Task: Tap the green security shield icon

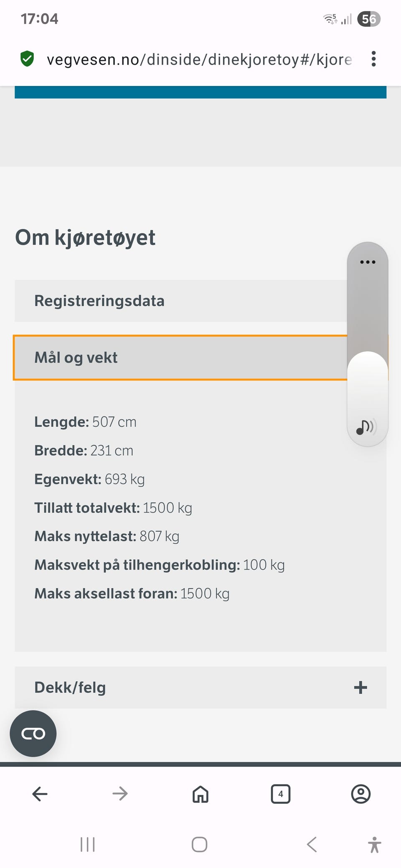Action: pos(27,59)
